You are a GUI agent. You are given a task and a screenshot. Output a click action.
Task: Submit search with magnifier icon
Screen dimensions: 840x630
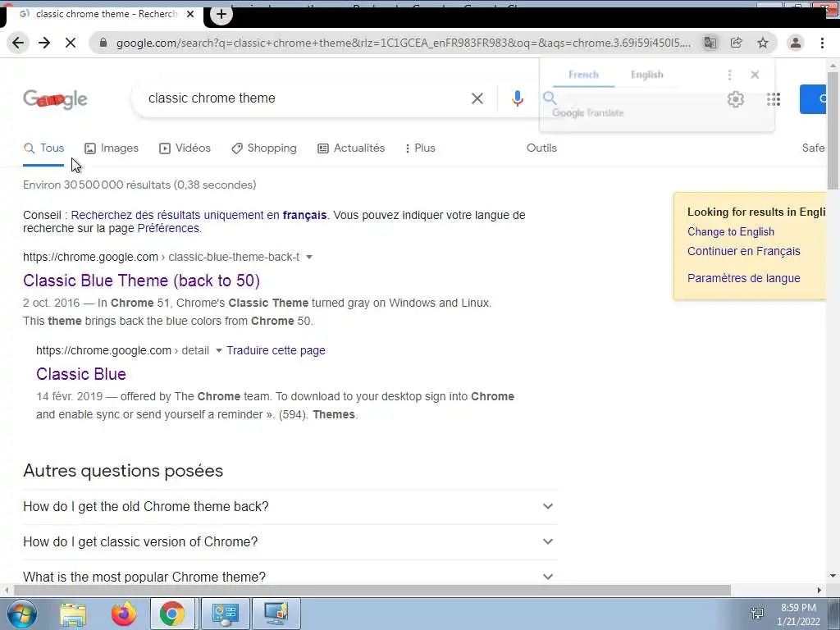[x=550, y=98]
